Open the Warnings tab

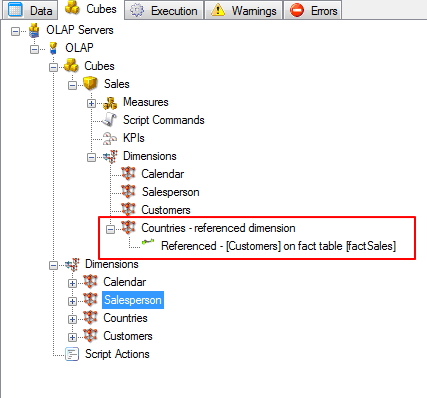pos(244,10)
